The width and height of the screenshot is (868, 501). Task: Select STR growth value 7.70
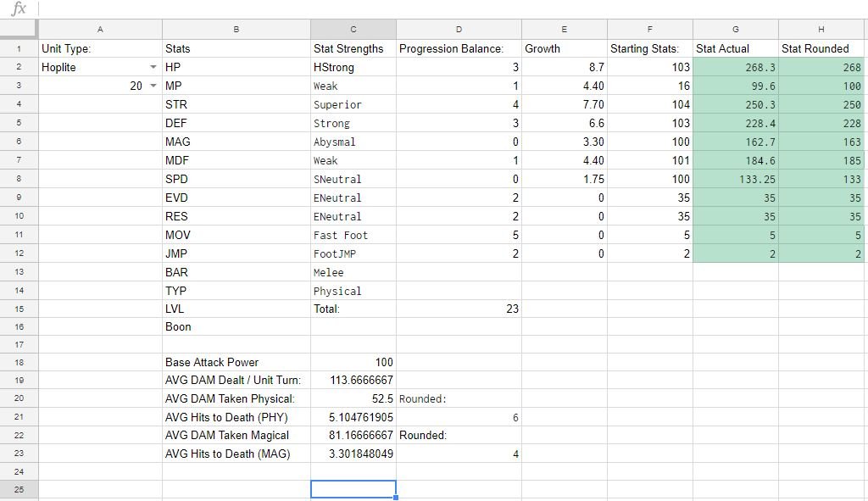point(564,104)
